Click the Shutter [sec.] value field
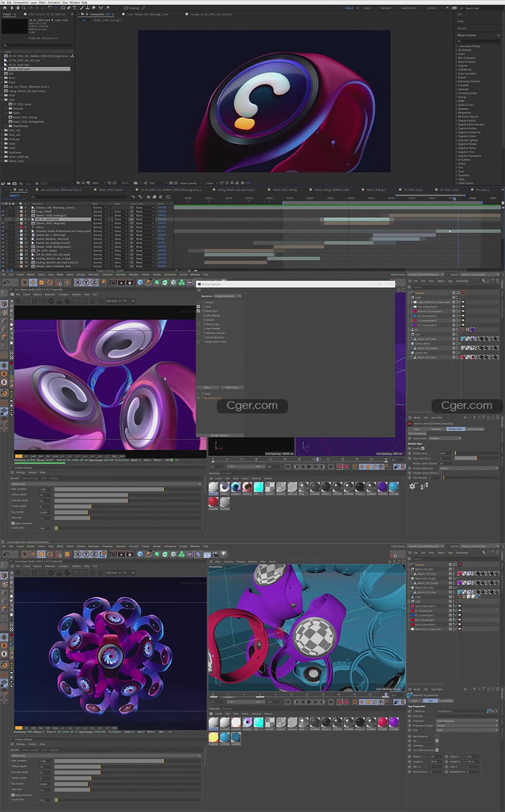The width and height of the screenshot is (505, 812). click(x=445, y=453)
